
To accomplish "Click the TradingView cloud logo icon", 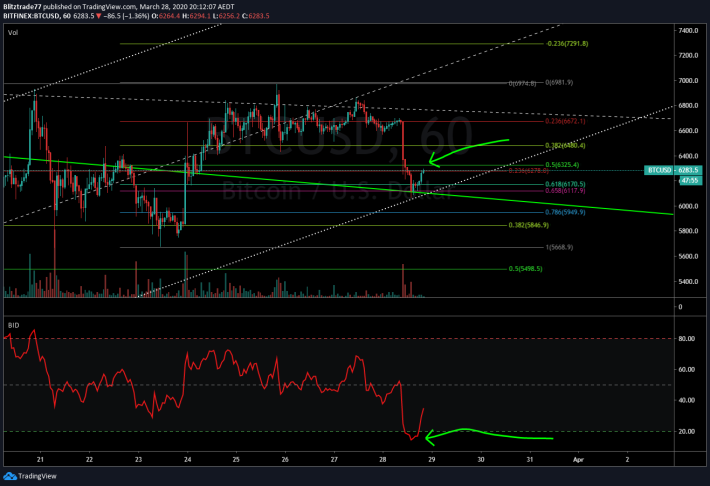I will 10,476.
